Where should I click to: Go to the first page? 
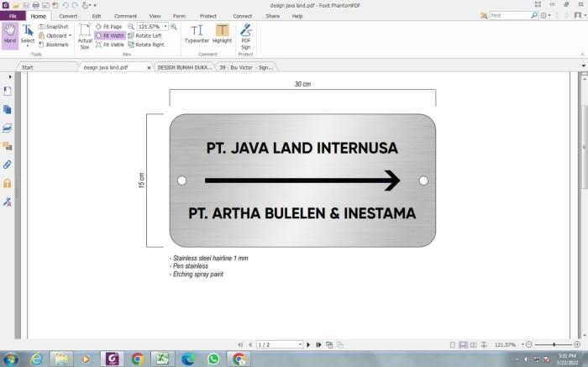point(240,344)
